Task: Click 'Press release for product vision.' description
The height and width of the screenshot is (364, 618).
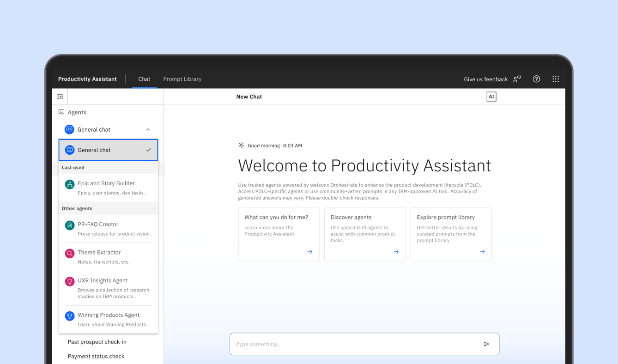Action: 114,234
